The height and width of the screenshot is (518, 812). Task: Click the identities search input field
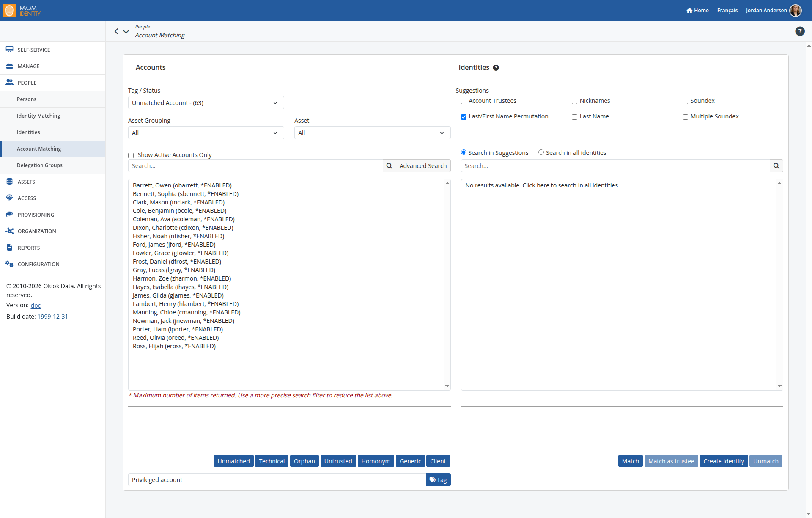tap(615, 166)
